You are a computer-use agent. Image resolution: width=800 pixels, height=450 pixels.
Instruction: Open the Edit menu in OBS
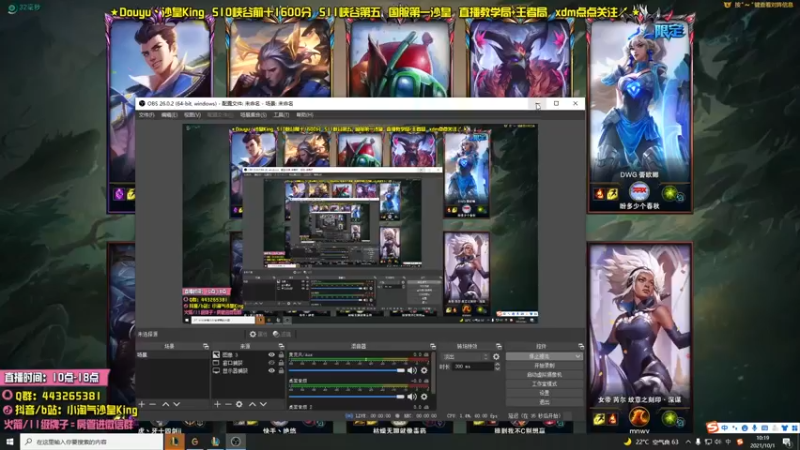(x=169, y=115)
